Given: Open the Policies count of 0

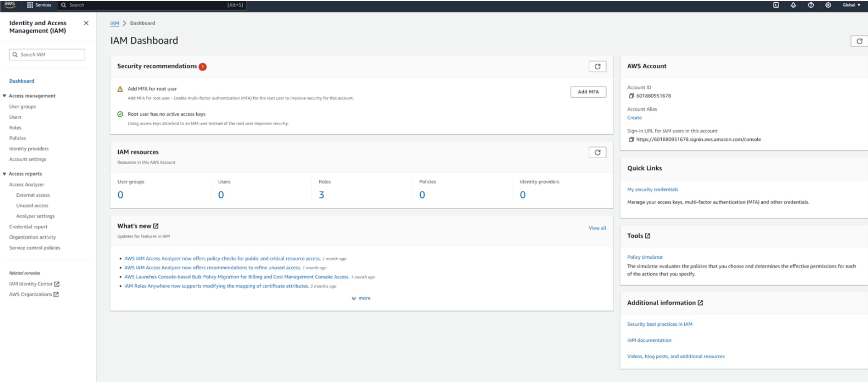Looking at the screenshot, I should [x=422, y=195].
